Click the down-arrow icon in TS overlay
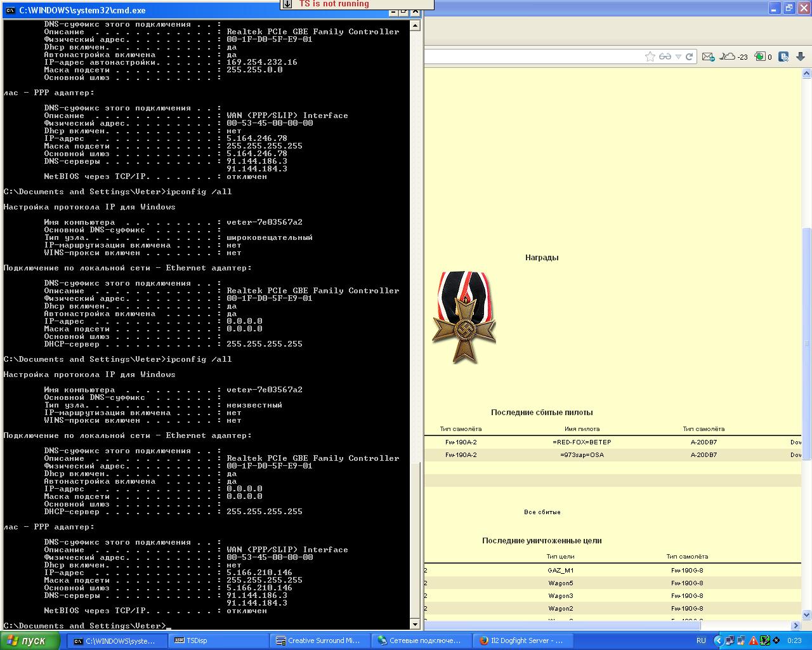This screenshot has height=650, width=812. tap(287, 4)
